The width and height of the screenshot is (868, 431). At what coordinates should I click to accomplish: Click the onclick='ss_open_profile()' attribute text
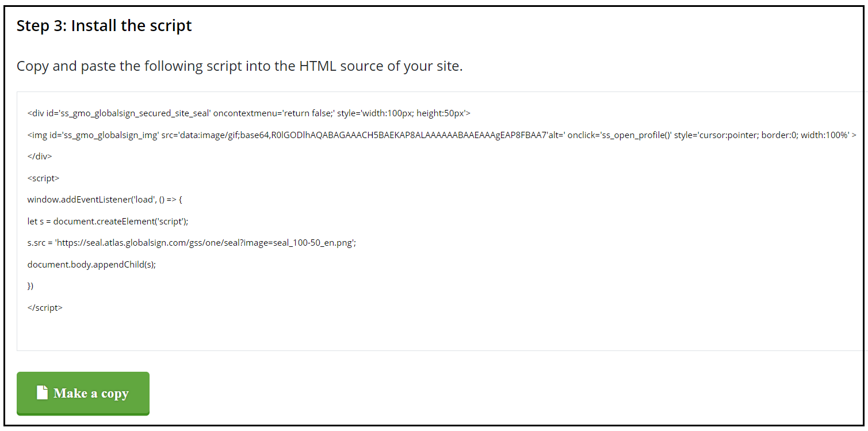coord(619,135)
